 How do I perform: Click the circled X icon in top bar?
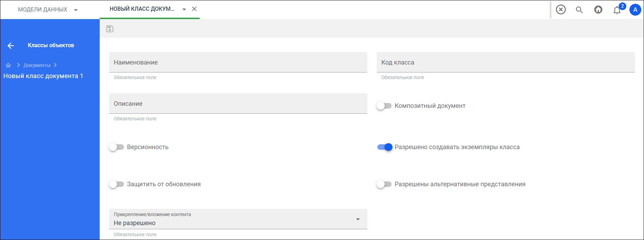[561, 9]
